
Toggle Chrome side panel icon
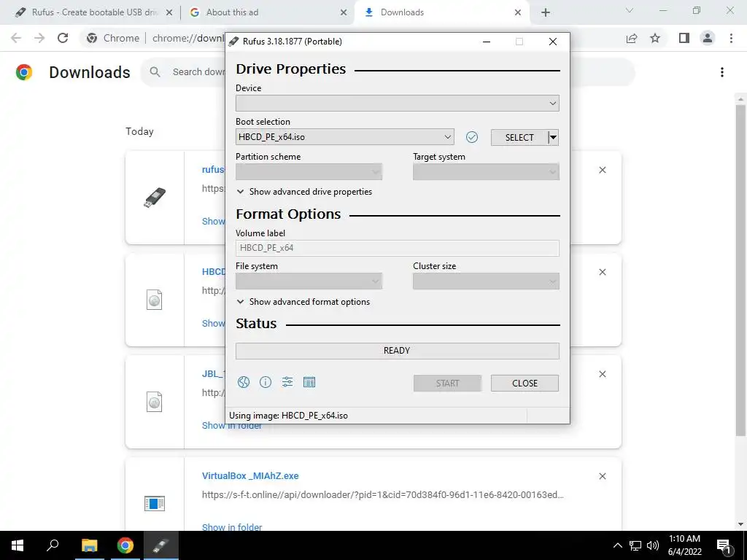(684, 38)
